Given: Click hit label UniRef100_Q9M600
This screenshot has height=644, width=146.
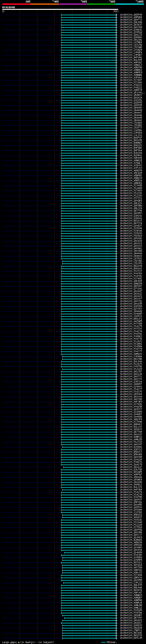Looking at the screenshot, I should click(x=131, y=354).
